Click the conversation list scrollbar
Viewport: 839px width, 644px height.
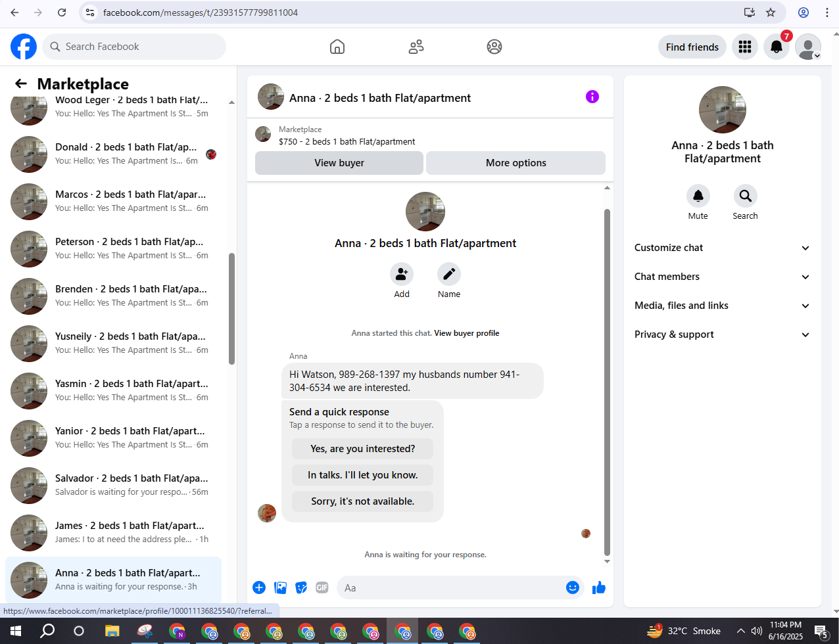click(231, 308)
